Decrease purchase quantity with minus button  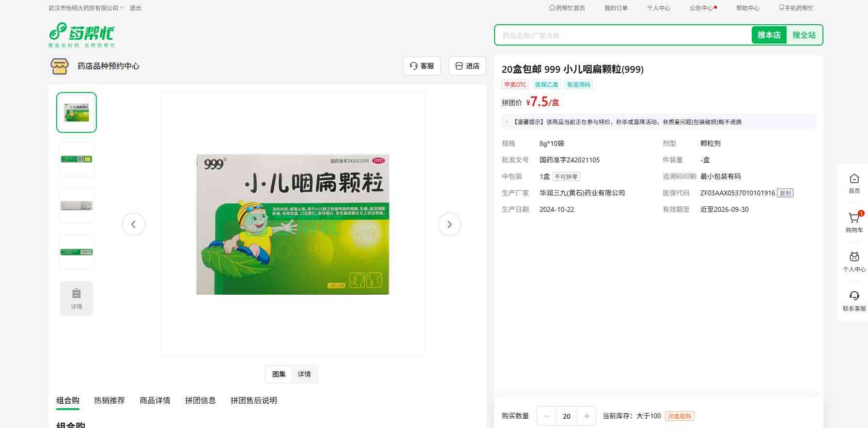(547, 416)
